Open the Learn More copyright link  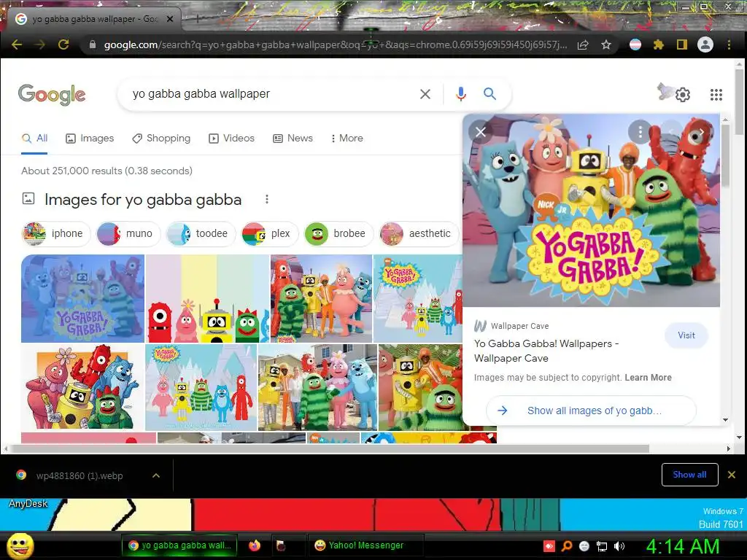[x=648, y=378]
